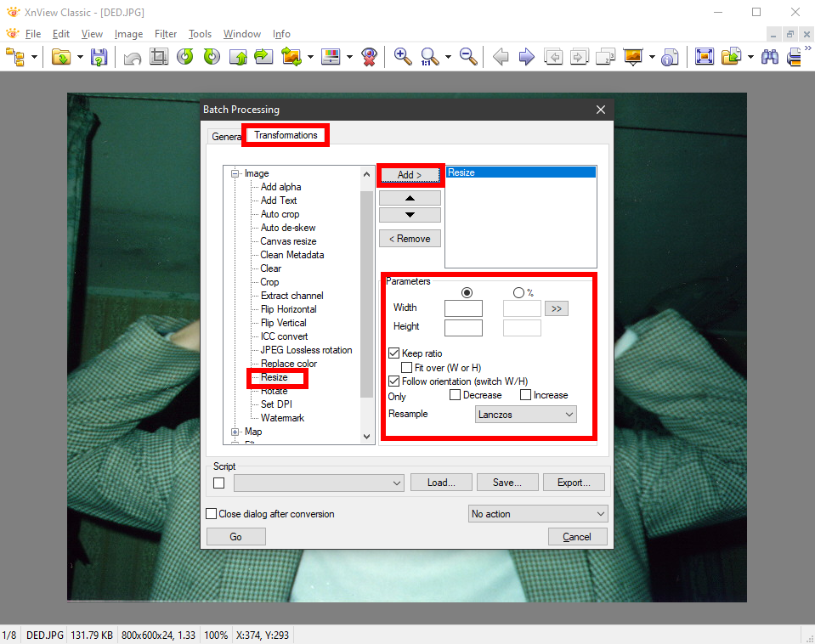Toggle fullscreen view icon in the toolbar

click(704, 57)
